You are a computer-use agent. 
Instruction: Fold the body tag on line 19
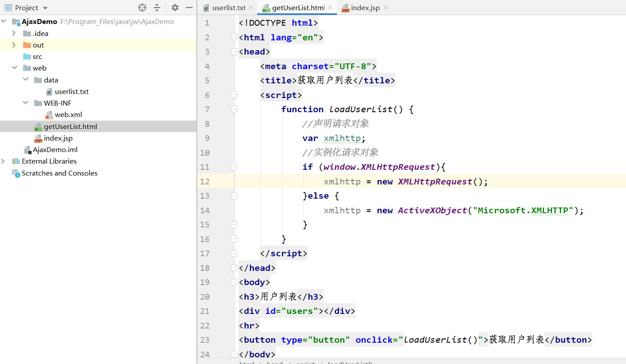pyautogui.click(x=234, y=282)
